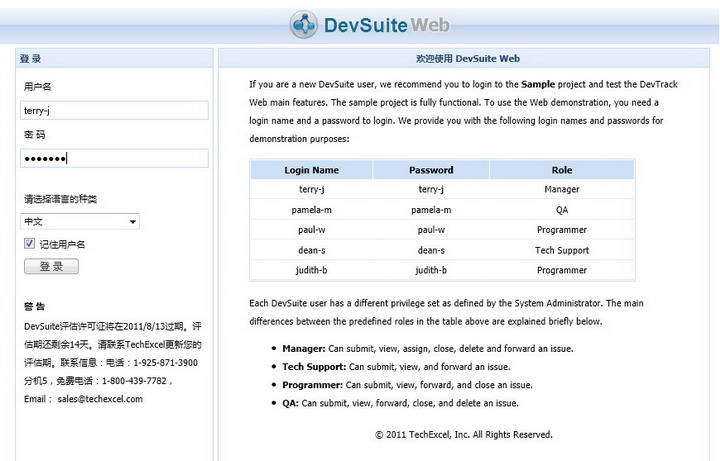720x461 pixels.
Task: Focus the username field containing terry-j
Action: click(114, 110)
